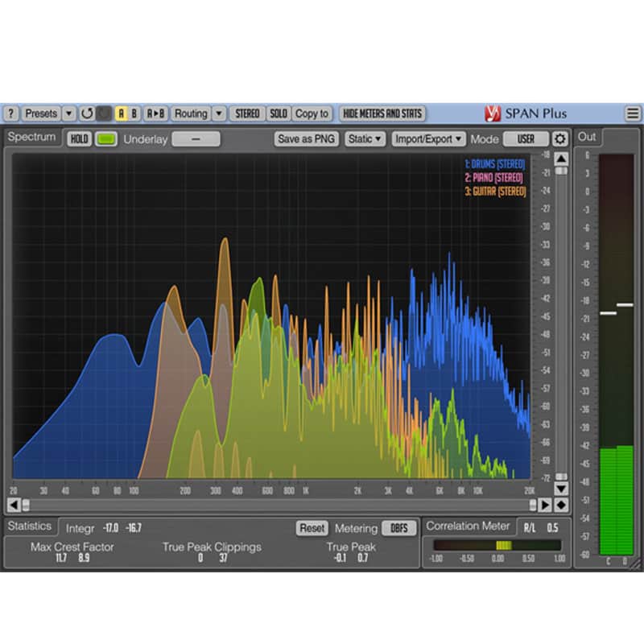Click the 1K frequency axis label

pyautogui.click(x=305, y=491)
